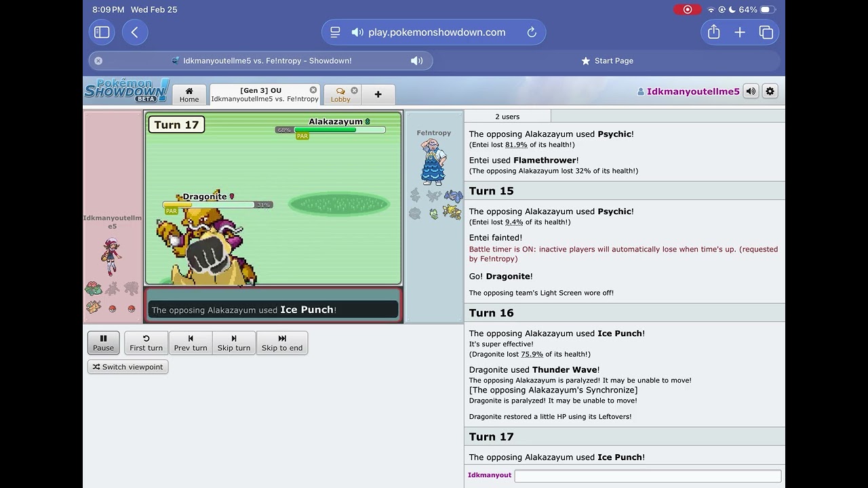Screen dimensions: 868x488
Task: Click the 81.9% damage value in the log
Action: point(516,144)
